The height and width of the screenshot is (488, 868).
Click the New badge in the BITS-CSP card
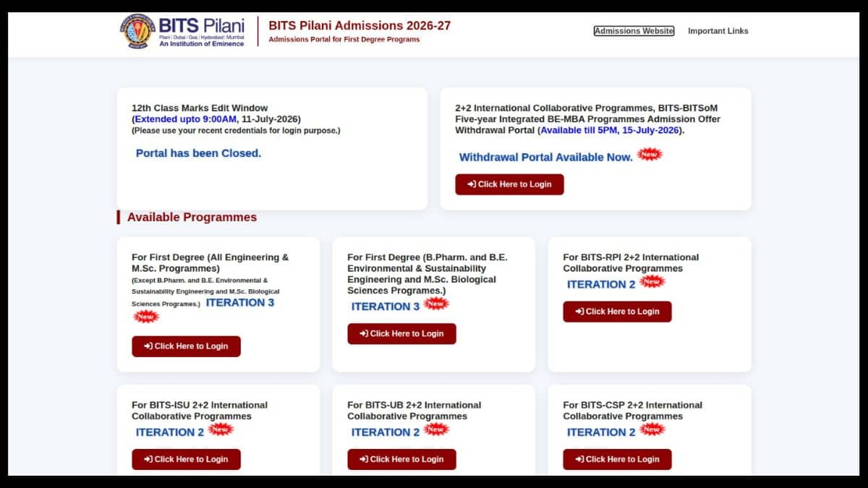(x=652, y=429)
